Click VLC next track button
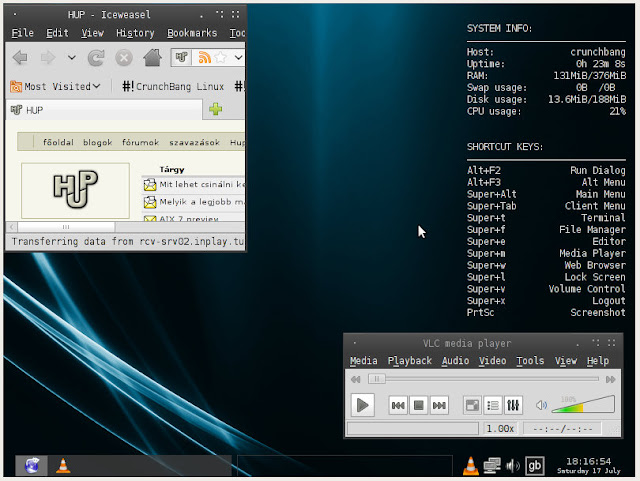The width and height of the screenshot is (640, 481). (439, 405)
